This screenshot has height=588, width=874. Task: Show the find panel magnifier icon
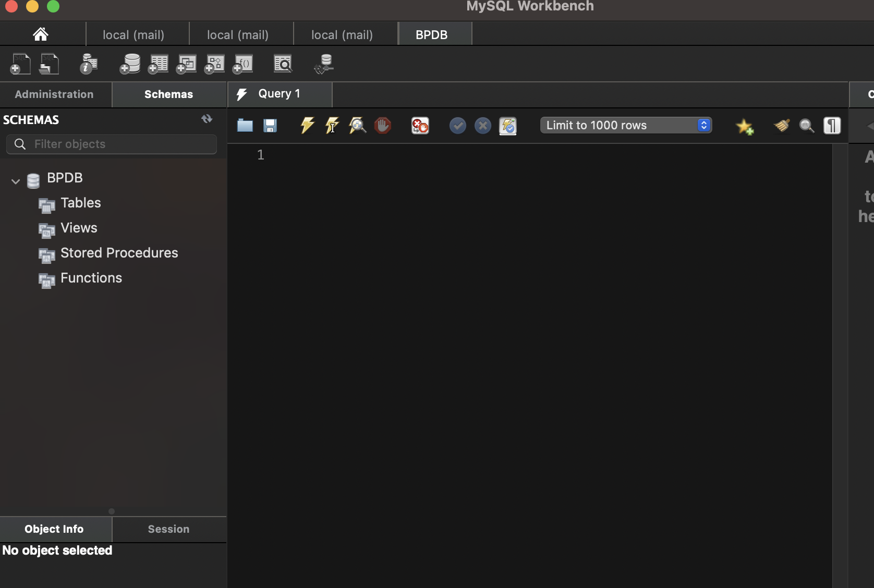807,126
